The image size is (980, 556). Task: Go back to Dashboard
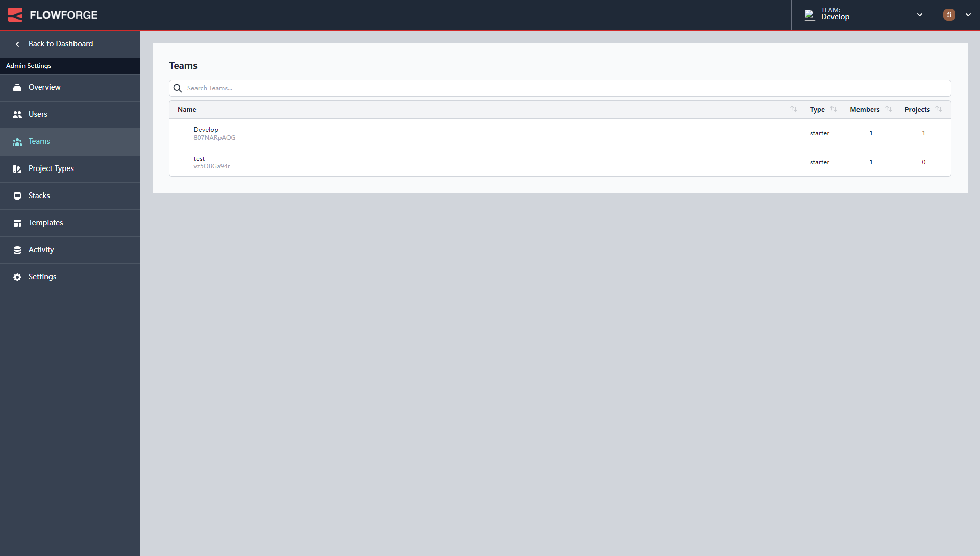[x=60, y=44]
